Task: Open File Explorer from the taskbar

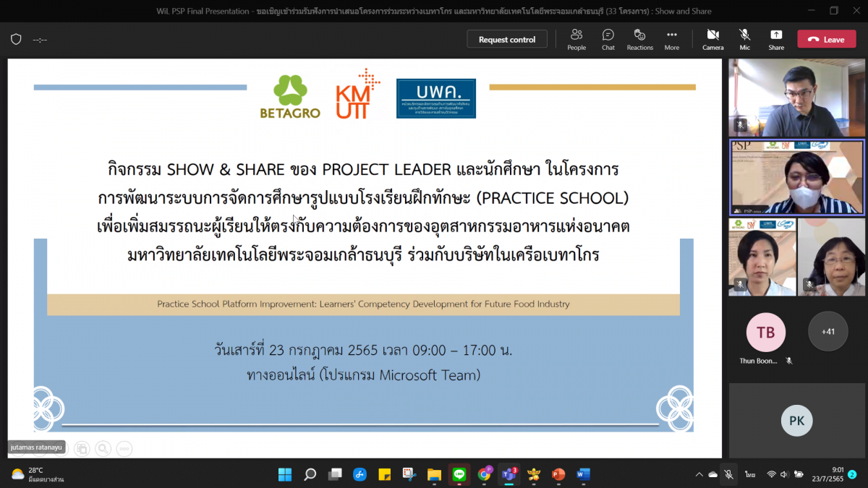Action: (x=434, y=474)
